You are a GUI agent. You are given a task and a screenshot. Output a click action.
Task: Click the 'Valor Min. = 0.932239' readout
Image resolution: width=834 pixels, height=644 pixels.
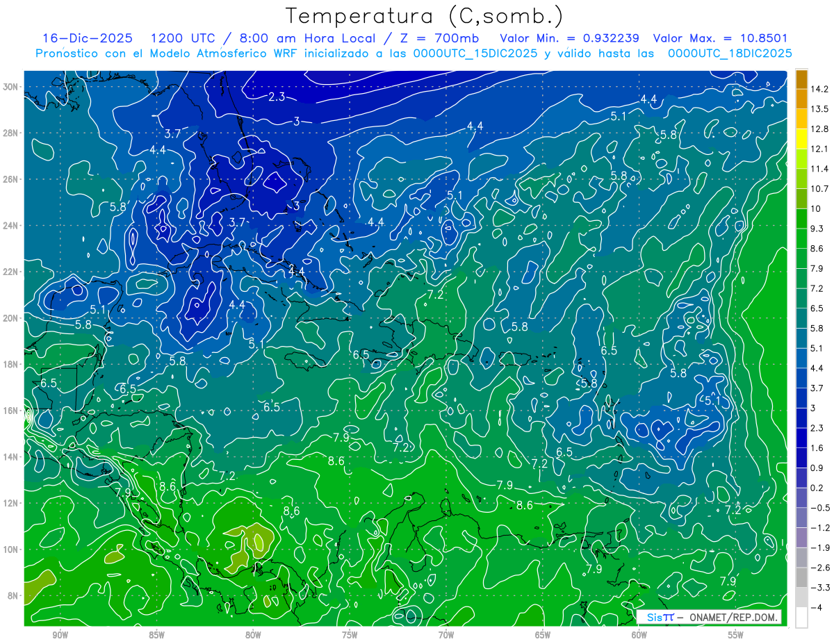tap(571, 38)
